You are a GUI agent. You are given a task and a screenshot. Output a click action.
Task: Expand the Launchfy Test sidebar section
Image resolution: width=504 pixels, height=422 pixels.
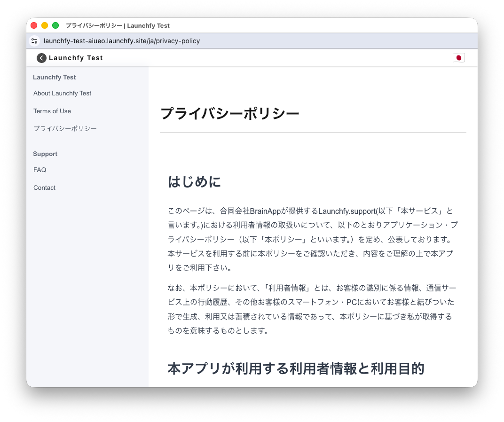pos(54,77)
